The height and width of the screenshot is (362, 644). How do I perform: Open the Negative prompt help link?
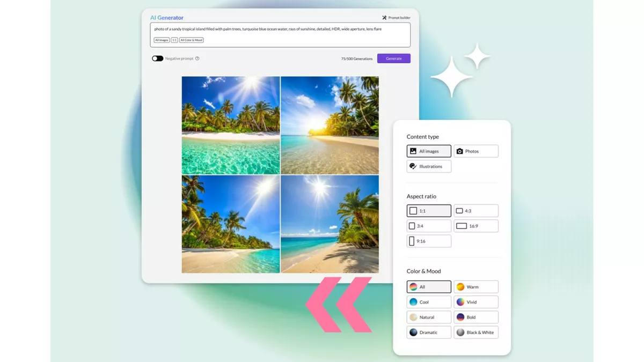pyautogui.click(x=197, y=58)
